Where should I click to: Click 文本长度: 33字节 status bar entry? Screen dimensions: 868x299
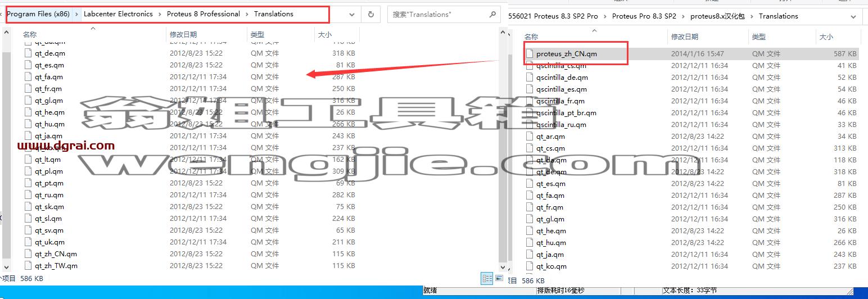690,291
